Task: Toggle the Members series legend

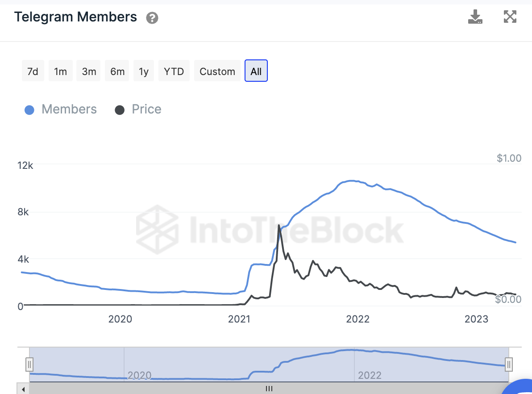Action: tap(61, 109)
